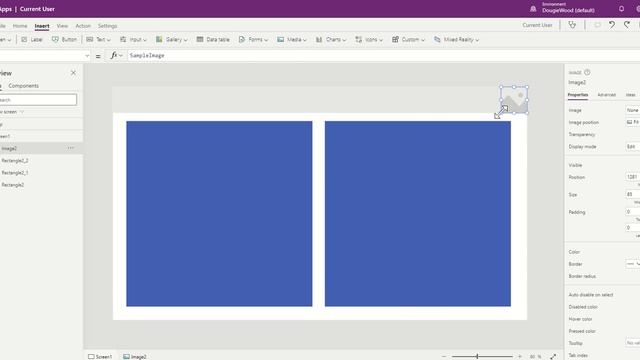Select the Insert ribbon tab

click(x=42, y=26)
